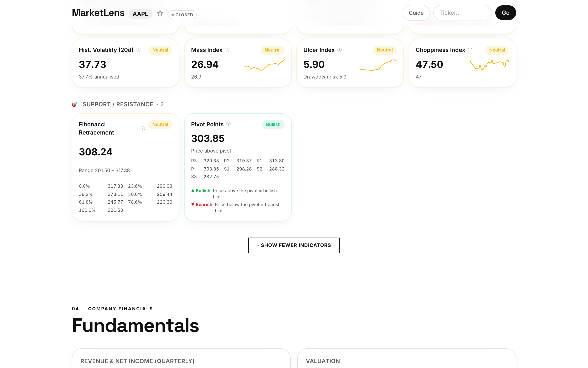588x368 pixels.
Task: Click the CLOSED market status badge
Action: click(182, 15)
